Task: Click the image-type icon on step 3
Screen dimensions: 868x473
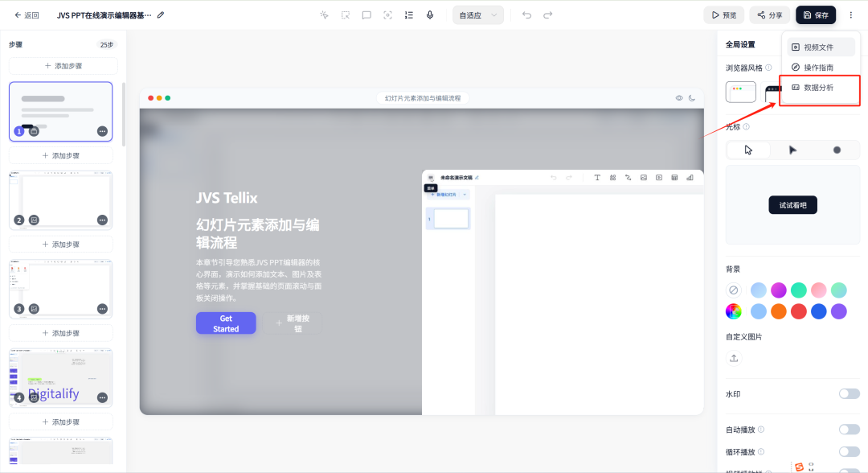Action: (x=34, y=309)
